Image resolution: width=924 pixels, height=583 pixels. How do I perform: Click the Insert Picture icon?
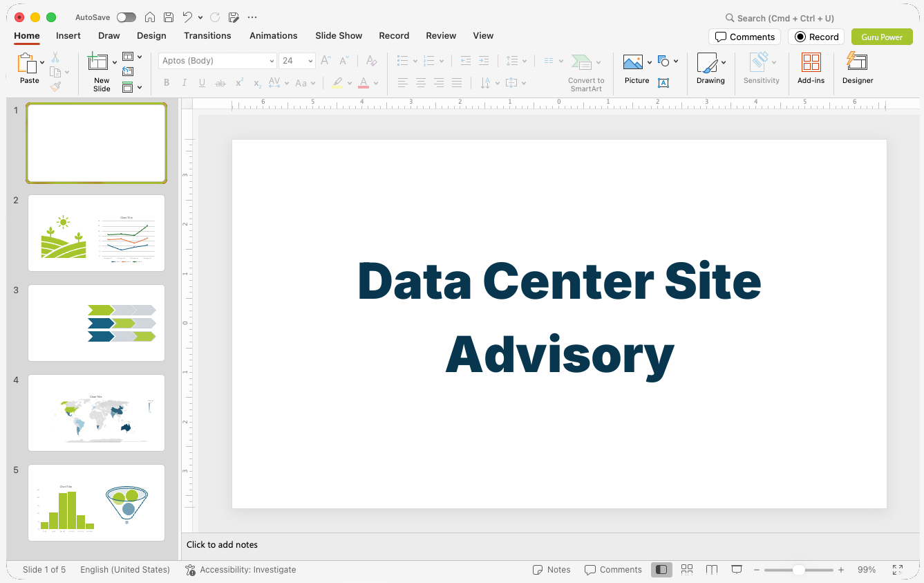633,62
